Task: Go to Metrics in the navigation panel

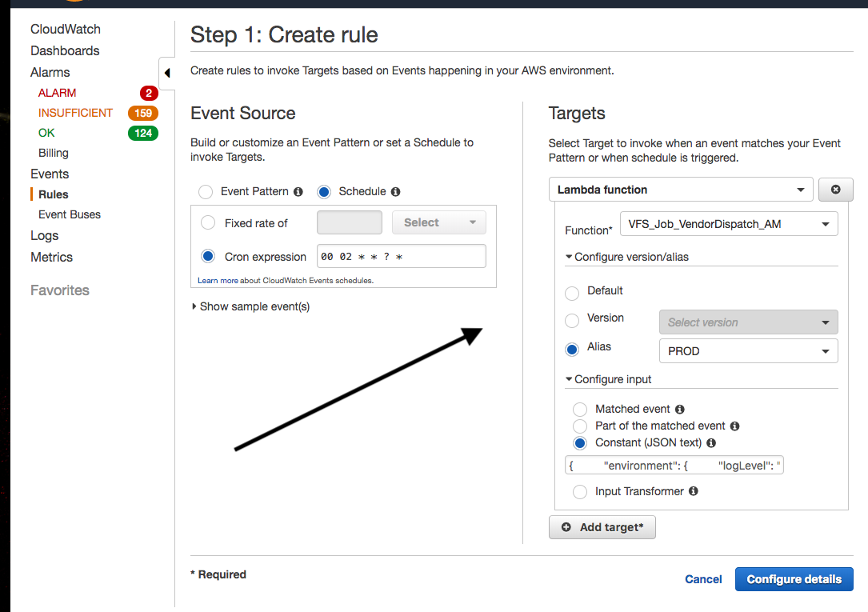Action: tap(51, 257)
